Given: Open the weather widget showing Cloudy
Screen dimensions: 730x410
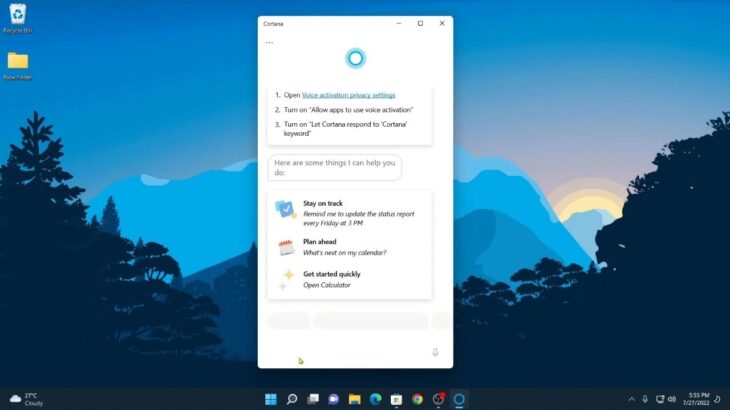Looking at the screenshot, I should click(27, 399).
